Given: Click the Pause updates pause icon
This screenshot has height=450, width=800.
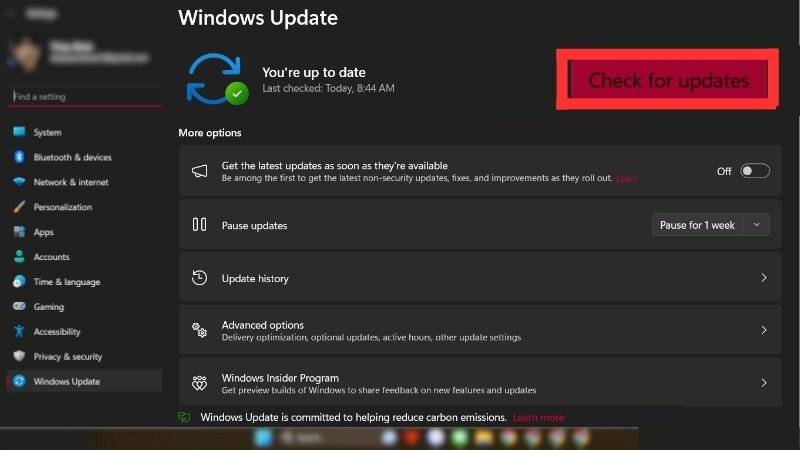Looking at the screenshot, I should pos(199,224).
